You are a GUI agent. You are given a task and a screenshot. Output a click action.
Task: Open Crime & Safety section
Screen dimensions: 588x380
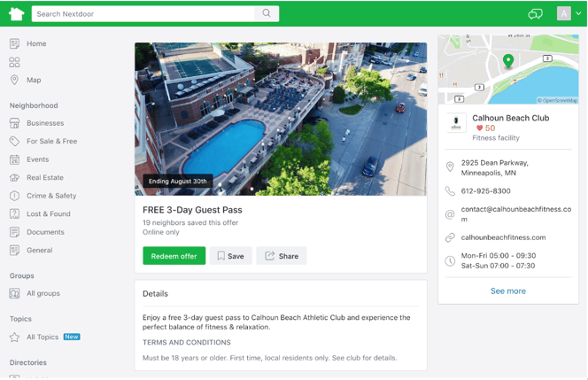(x=51, y=196)
